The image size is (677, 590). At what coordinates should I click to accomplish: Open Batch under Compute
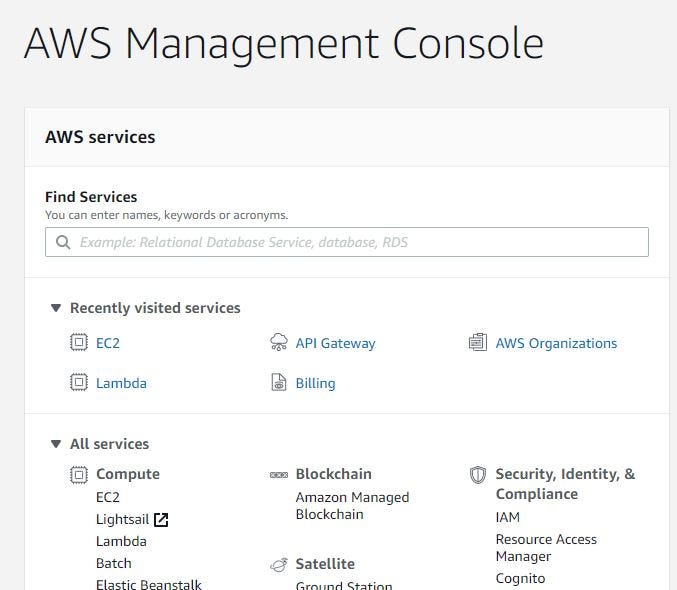[x=114, y=563]
